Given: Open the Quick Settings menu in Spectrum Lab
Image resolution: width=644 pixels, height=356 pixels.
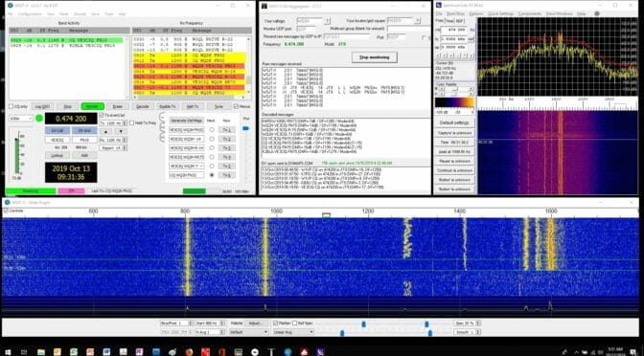Looking at the screenshot, I should pos(500,14).
